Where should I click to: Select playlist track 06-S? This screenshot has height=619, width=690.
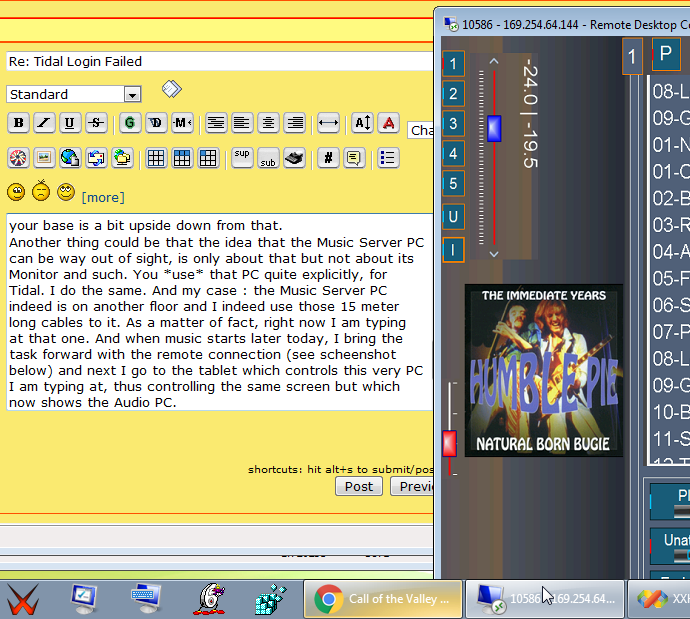pyautogui.click(x=670, y=305)
